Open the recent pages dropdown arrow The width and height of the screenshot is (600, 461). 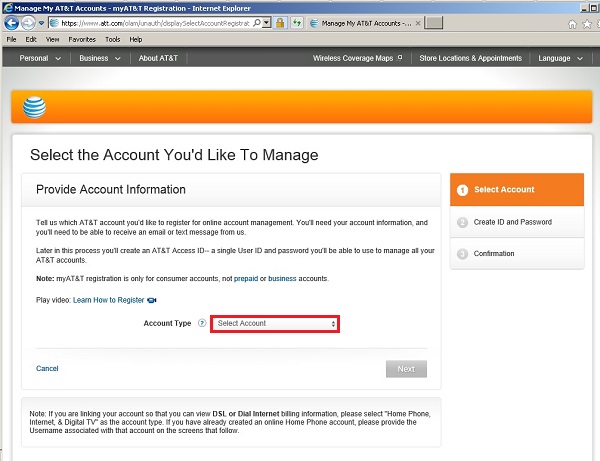41,23
